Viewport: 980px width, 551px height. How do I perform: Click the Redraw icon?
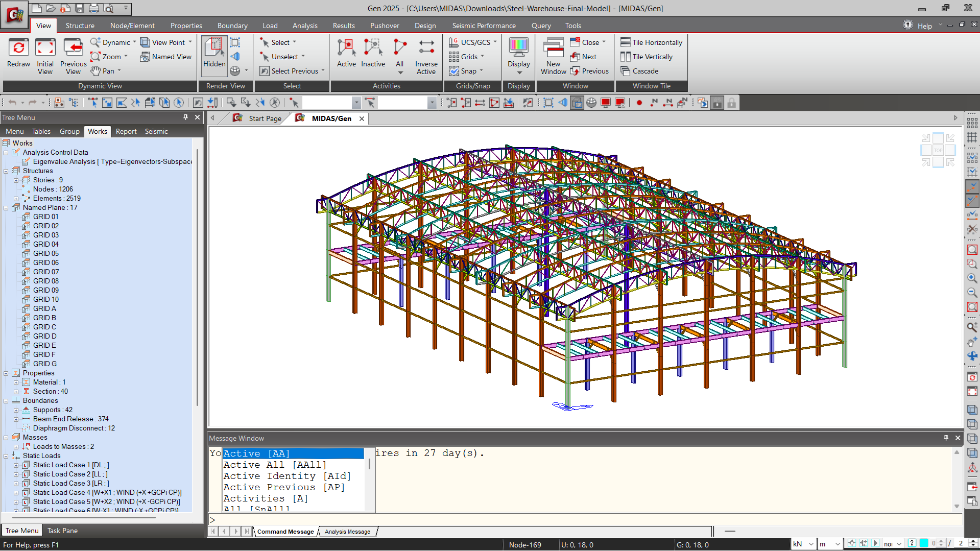pyautogui.click(x=19, y=53)
